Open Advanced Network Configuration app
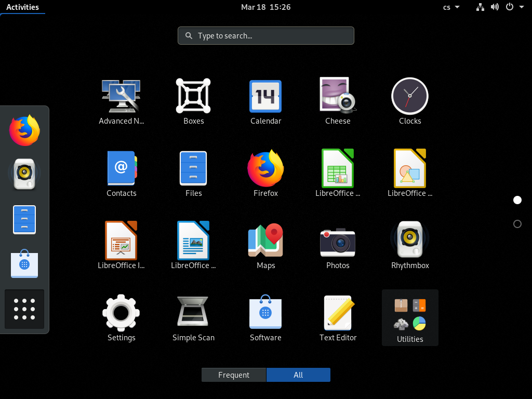 pos(121,102)
